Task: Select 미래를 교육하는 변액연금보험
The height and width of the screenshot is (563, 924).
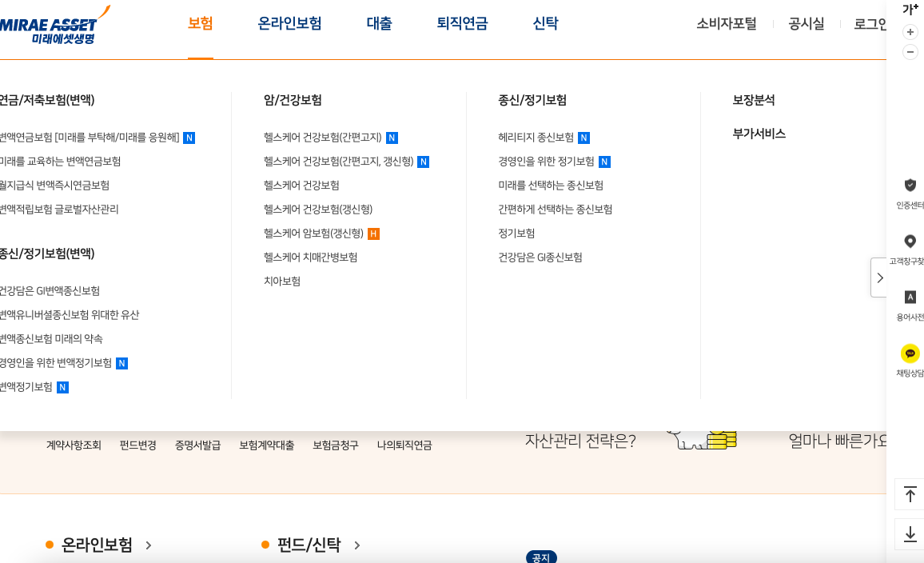Action: coord(60,161)
